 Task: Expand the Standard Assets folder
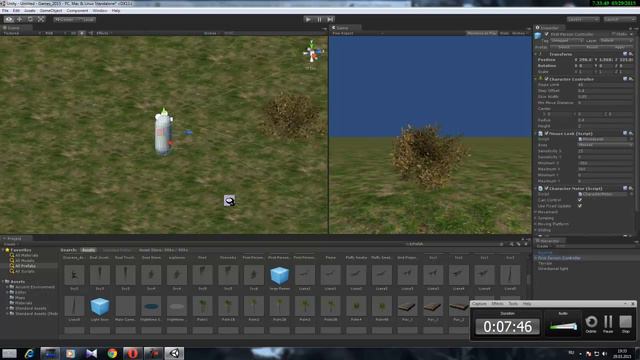[x=7, y=309]
